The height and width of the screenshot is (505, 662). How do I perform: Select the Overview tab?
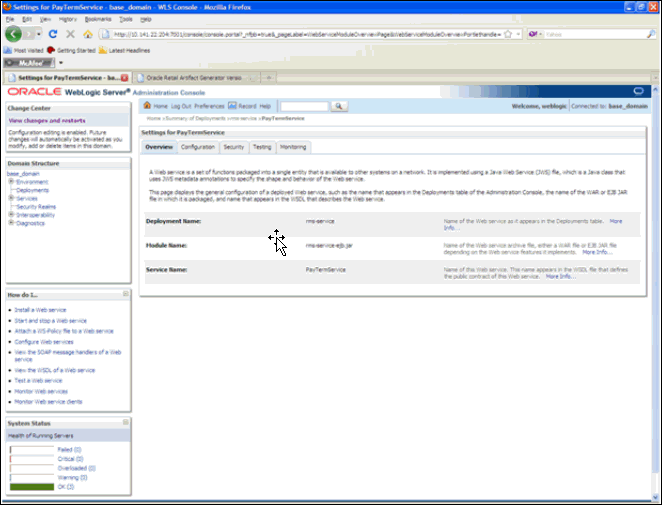coord(159,147)
